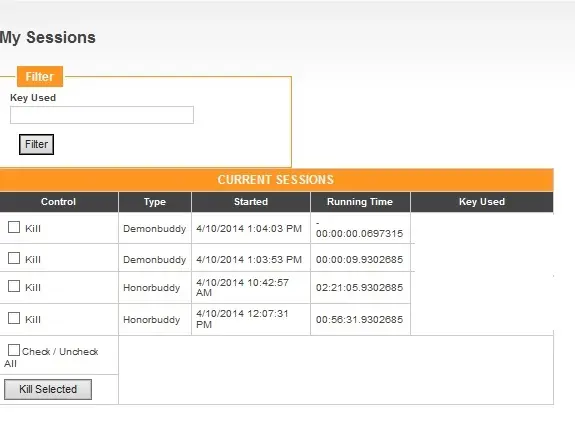Viewport: 575px width, 442px height.
Task: Click the orange Filter legend label
Action: (40, 76)
